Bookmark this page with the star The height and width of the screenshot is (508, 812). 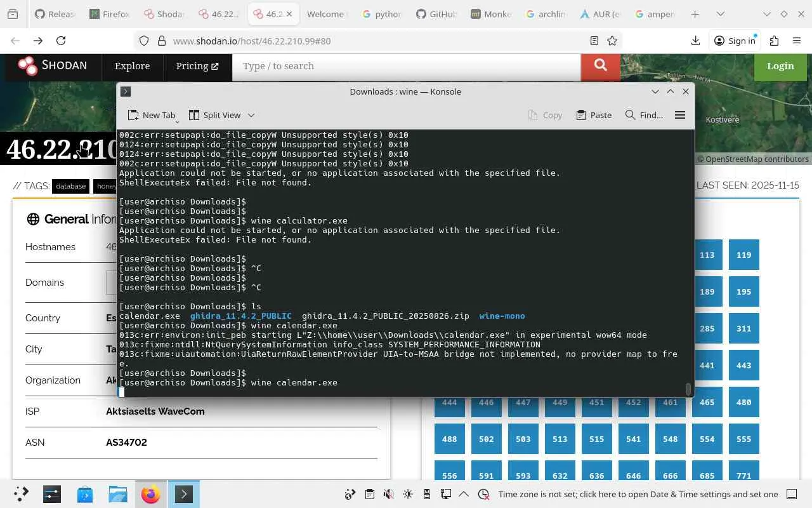coord(612,41)
